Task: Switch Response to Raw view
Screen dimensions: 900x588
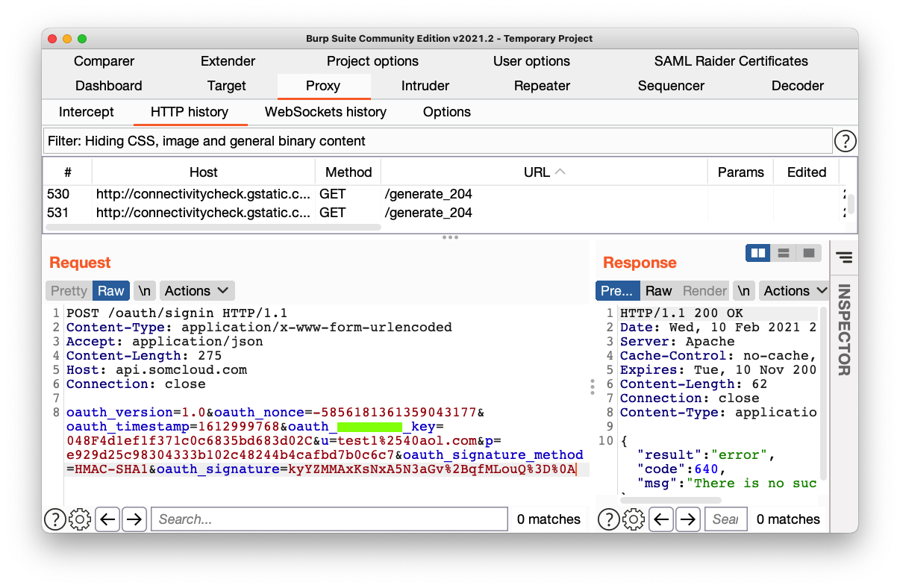Action: (x=659, y=291)
